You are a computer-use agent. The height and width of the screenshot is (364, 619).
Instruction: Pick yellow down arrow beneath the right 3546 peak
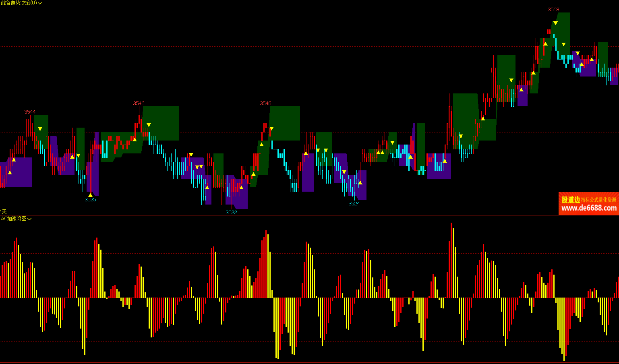click(x=271, y=128)
